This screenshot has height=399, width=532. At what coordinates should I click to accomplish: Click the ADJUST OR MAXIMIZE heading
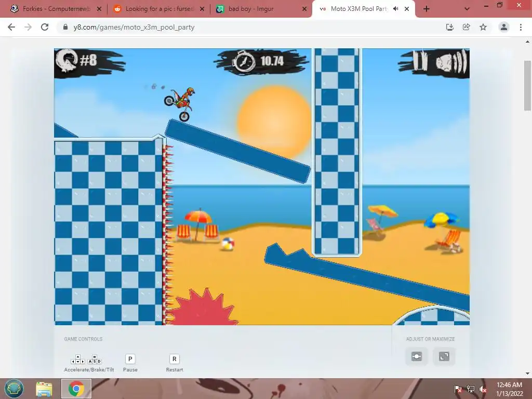[x=430, y=339]
